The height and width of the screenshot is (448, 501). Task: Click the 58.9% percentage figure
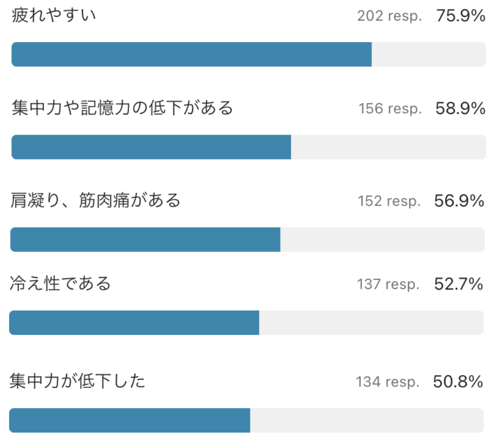(460, 108)
